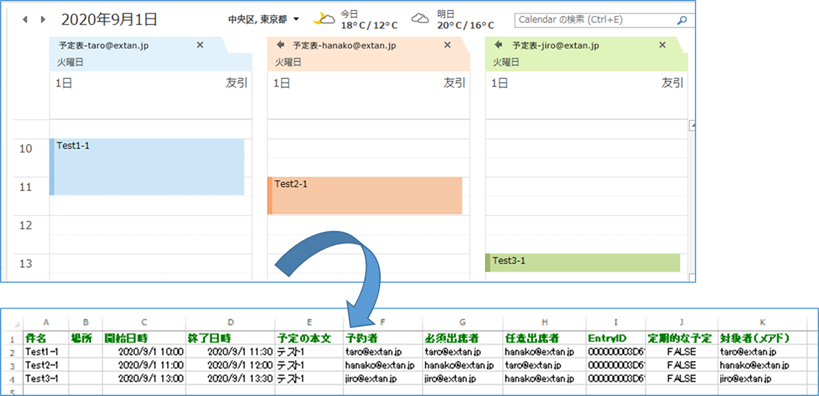Click the calendar scrollbar up arrow
The width and height of the screenshot is (819, 396).
(x=692, y=125)
